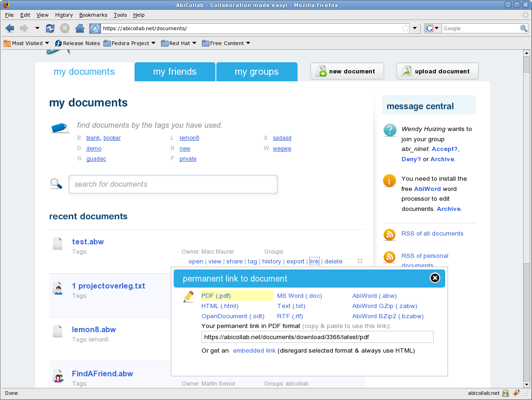The height and width of the screenshot is (400, 532).
Task: Bookmark this page with the star icon
Action: [405, 28]
